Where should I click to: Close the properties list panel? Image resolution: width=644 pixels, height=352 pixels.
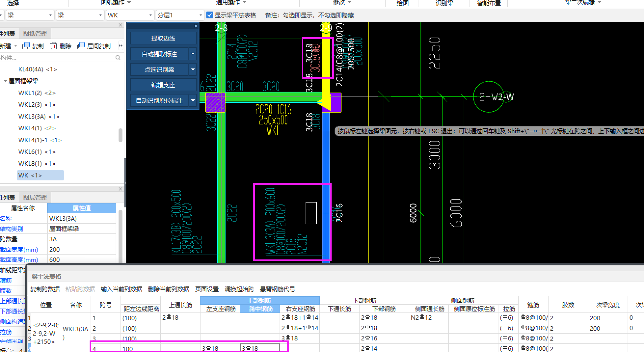point(121,189)
